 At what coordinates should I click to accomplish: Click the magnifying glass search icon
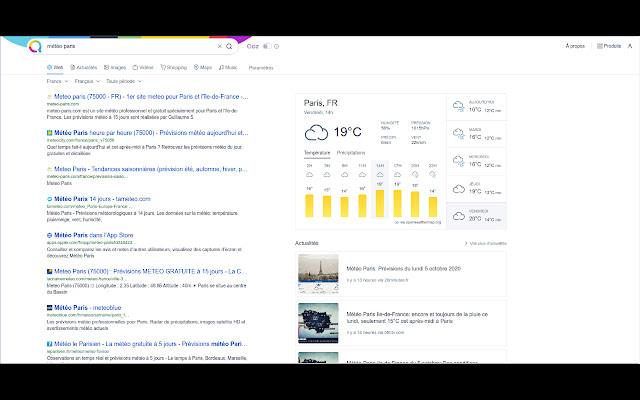229,46
